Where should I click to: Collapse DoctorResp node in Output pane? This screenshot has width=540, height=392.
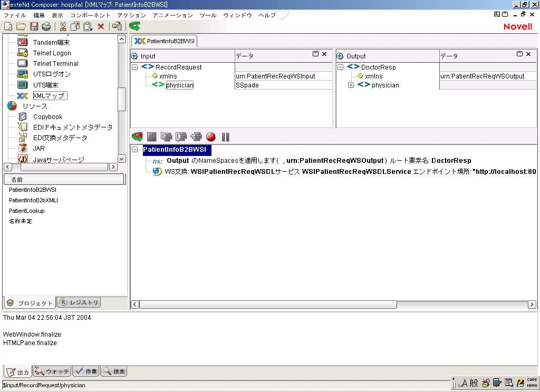341,67
